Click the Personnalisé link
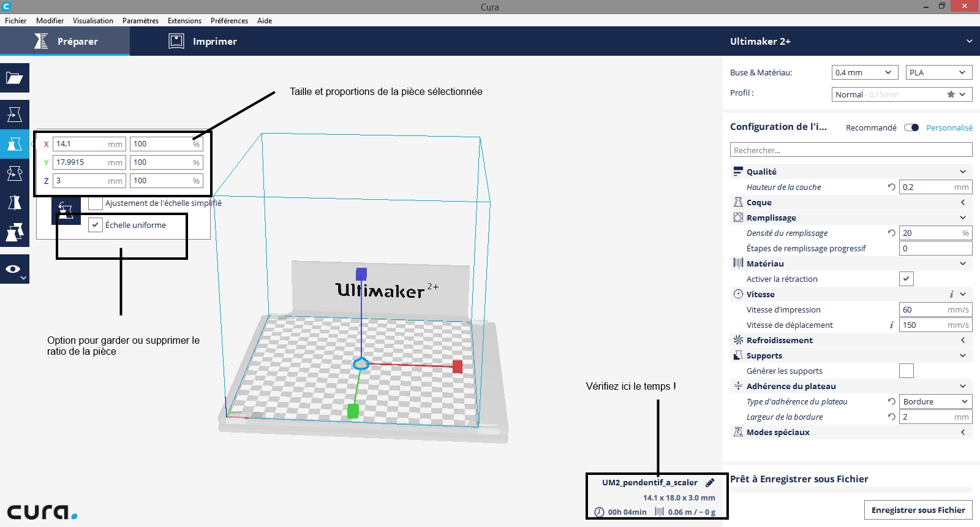 (x=949, y=127)
